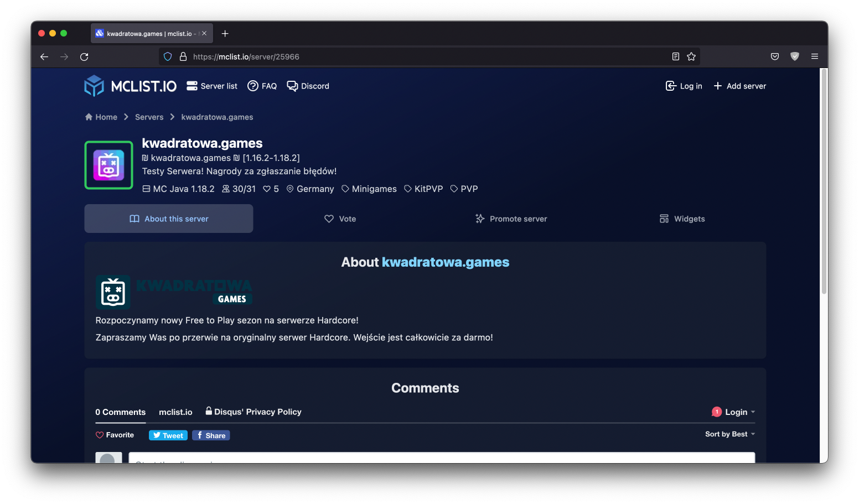
Task: Expand the Disqus Login dropdown
Action: 734,412
